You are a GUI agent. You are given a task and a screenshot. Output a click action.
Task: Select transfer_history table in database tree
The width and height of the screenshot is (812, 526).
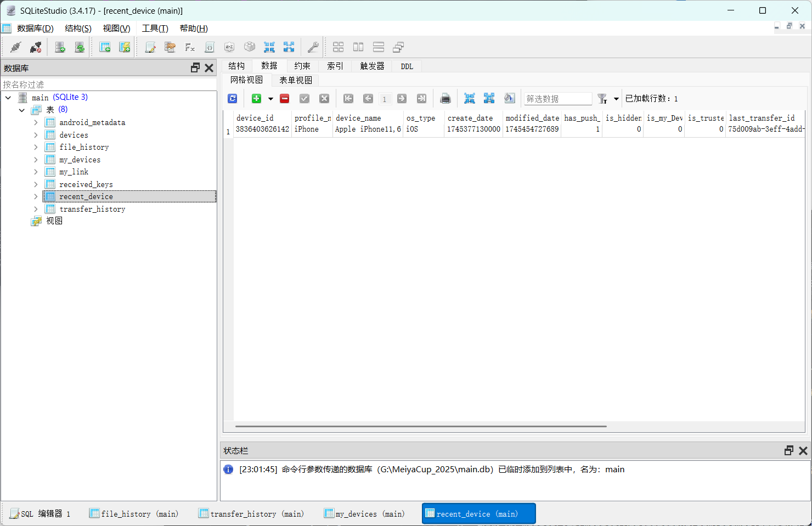click(92, 209)
